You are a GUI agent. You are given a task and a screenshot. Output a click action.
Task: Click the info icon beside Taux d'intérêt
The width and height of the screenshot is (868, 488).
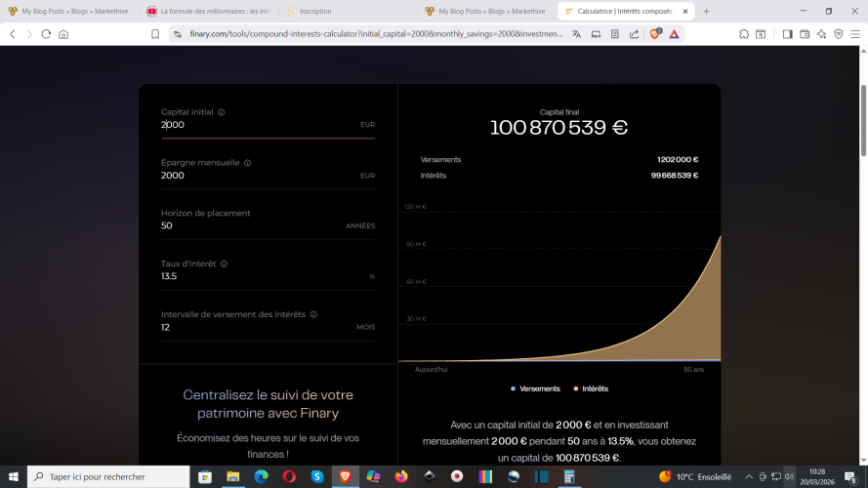224,264
